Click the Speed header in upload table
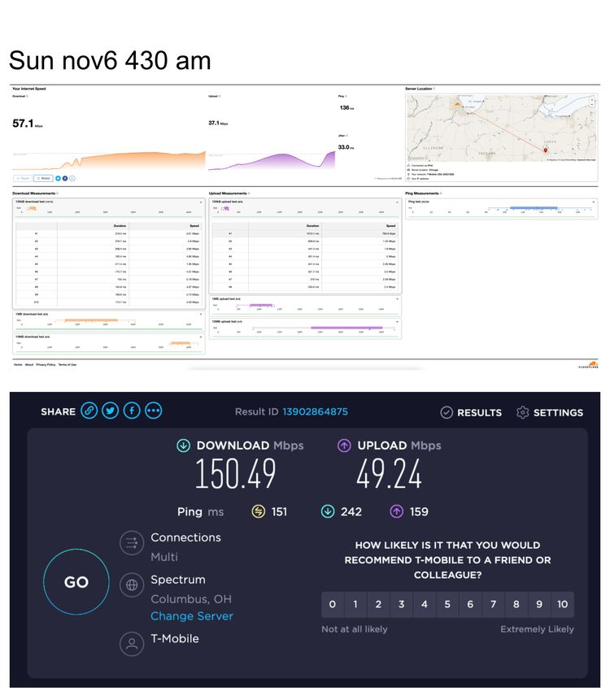Viewport: 610px width, 700px height. [x=391, y=226]
